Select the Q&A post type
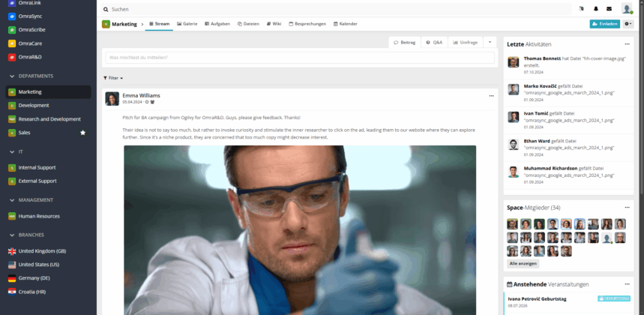644x315 pixels. point(434,42)
